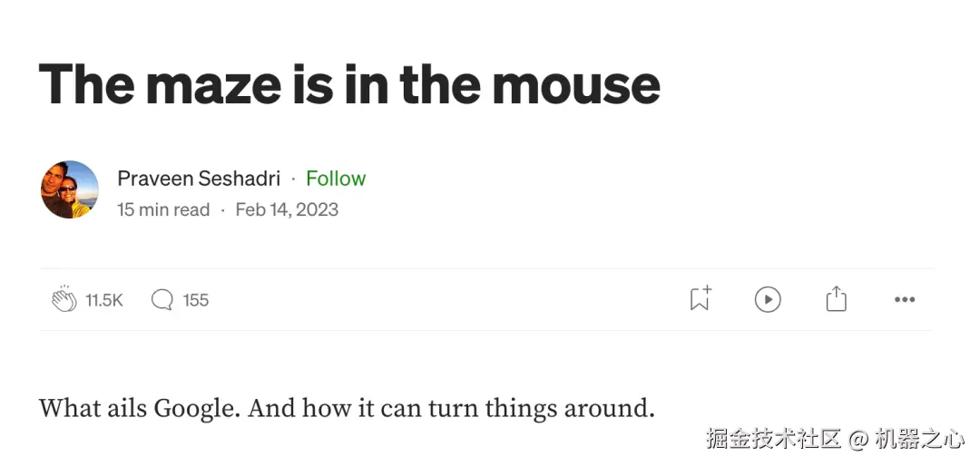Show the 155 responses count

coord(196,300)
